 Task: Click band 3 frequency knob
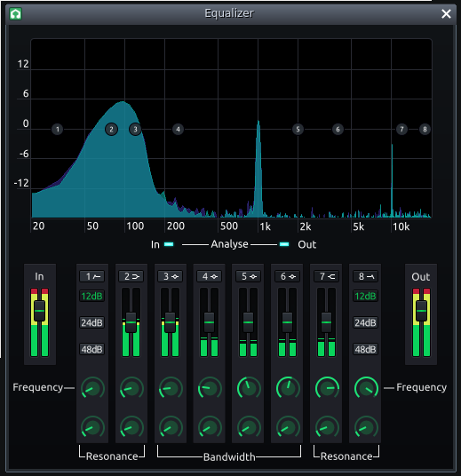coord(171,388)
